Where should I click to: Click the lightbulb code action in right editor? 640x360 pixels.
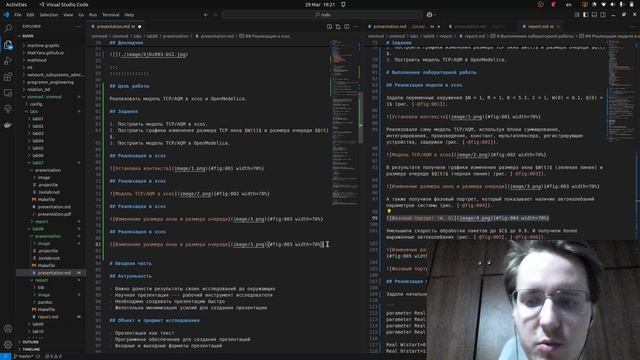(389, 211)
